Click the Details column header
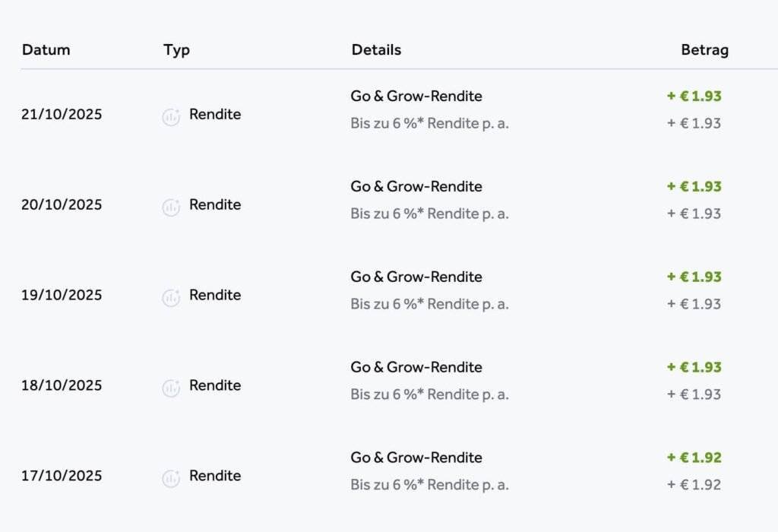This screenshot has height=532, width=778. (x=376, y=50)
